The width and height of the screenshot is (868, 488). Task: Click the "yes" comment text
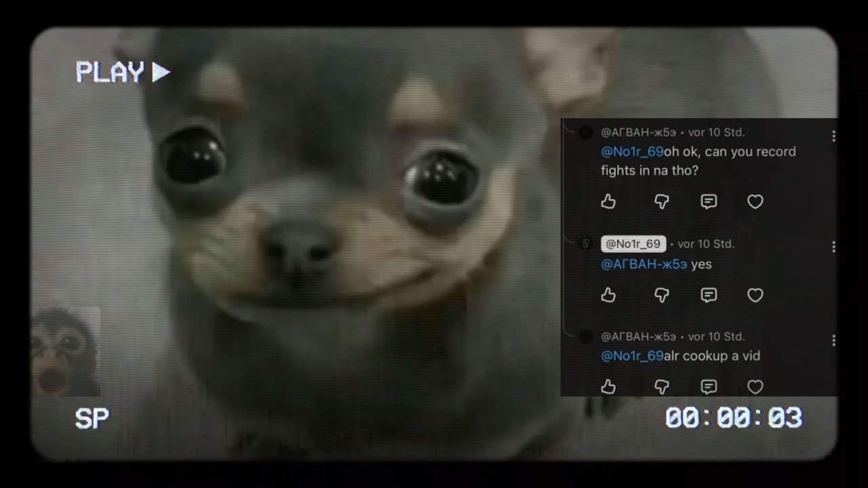click(701, 264)
